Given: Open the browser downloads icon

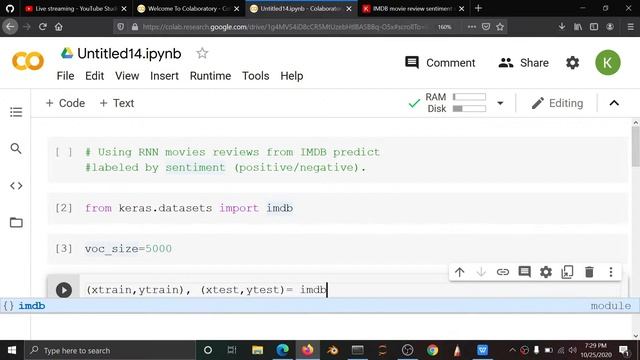Looking at the screenshot, I should [x=562, y=27].
